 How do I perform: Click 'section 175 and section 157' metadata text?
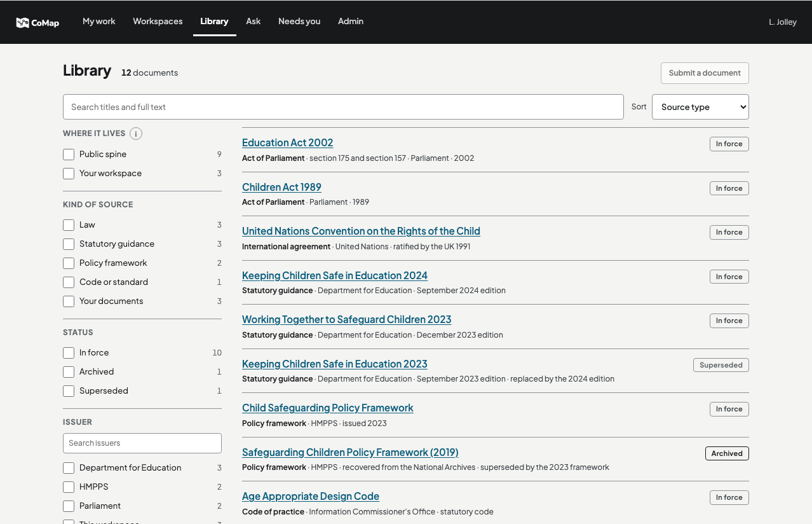pyautogui.click(x=358, y=158)
